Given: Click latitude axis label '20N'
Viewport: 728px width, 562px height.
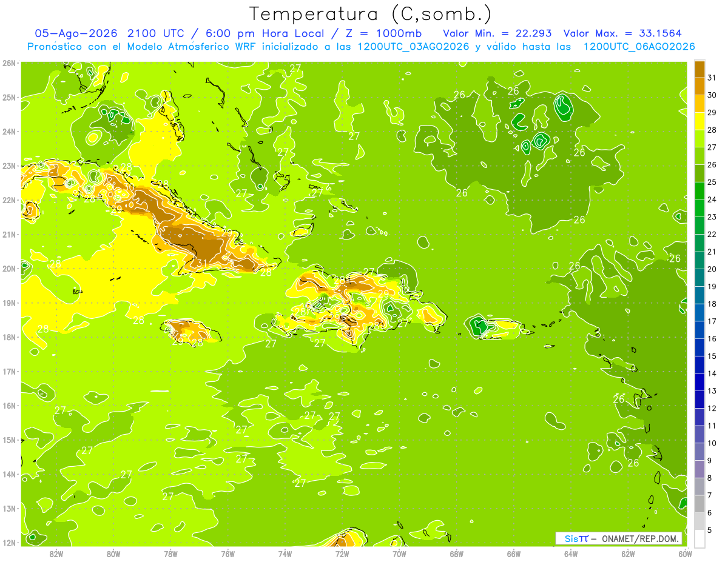Looking at the screenshot, I should [8, 269].
